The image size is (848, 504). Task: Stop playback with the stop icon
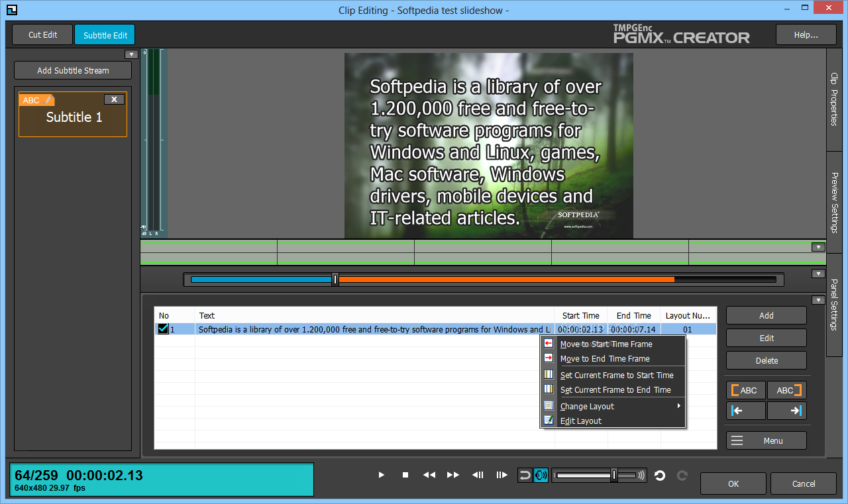click(x=405, y=475)
